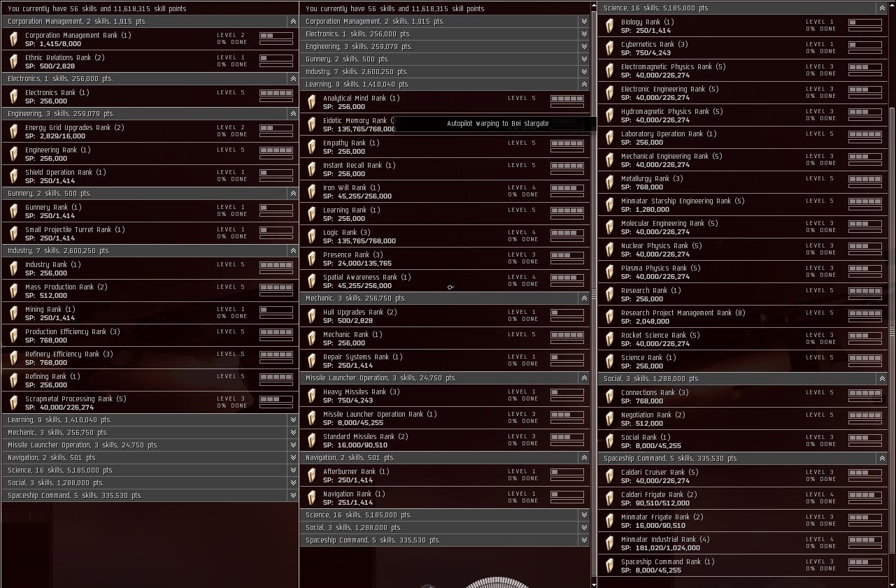Click the 'Electronic Engineering Rank (5)' skill name
This screenshot has height=588, width=896.
coord(670,89)
